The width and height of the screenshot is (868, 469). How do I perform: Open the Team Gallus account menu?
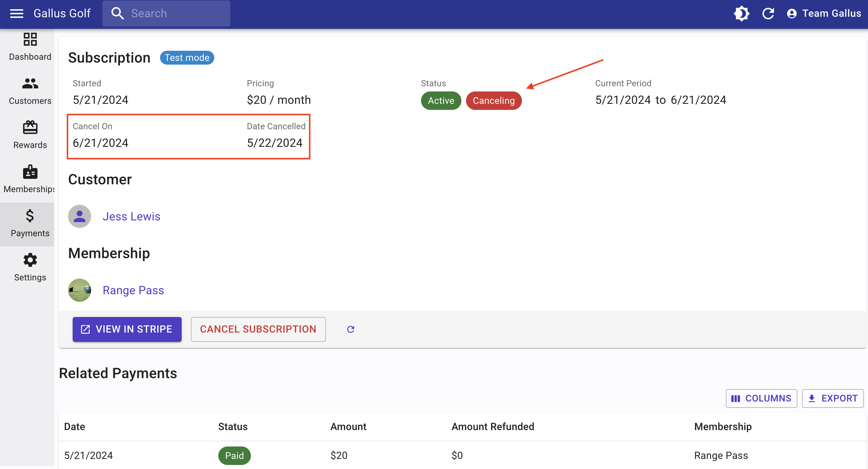[x=824, y=14]
